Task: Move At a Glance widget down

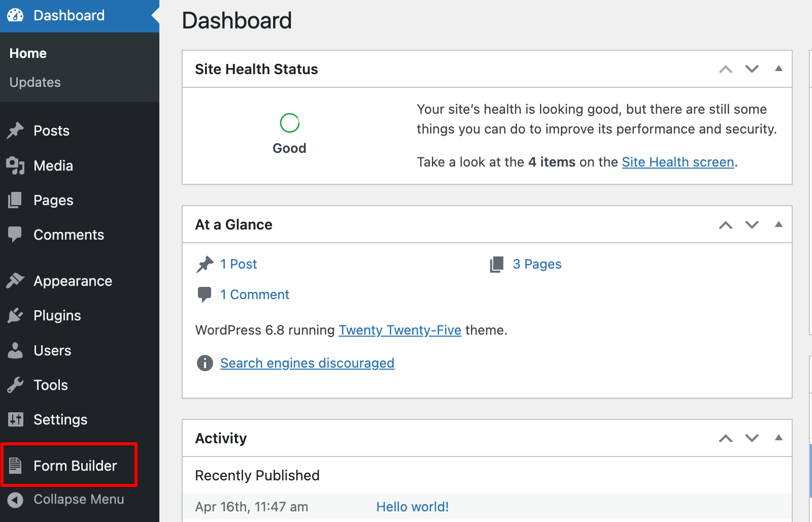Action: click(752, 224)
